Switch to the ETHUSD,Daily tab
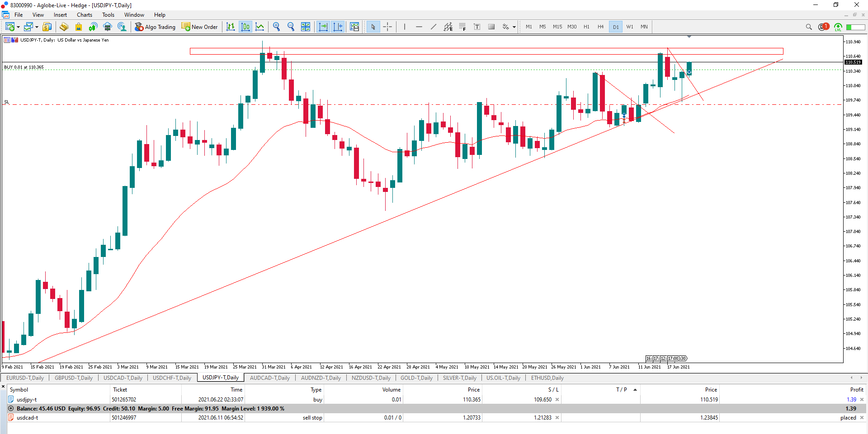The width and height of the screenshot is (868, 434). click(x=547, y=378)
